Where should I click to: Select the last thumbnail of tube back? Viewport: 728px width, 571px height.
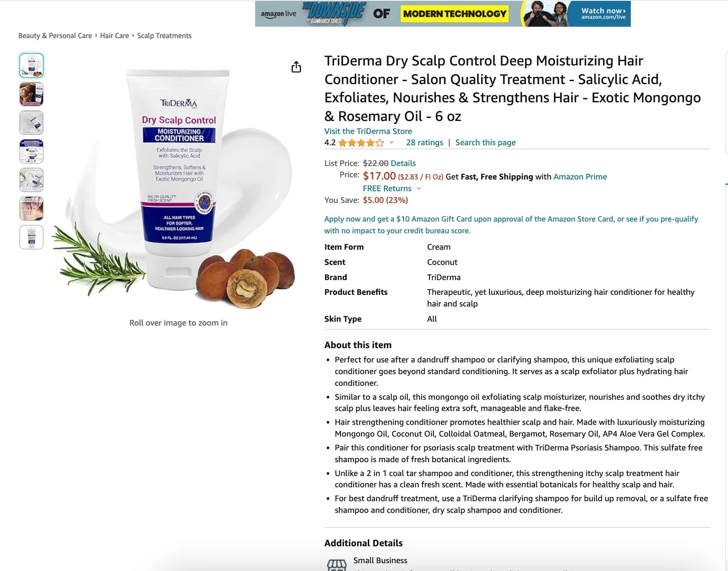[x=31, y=237]
